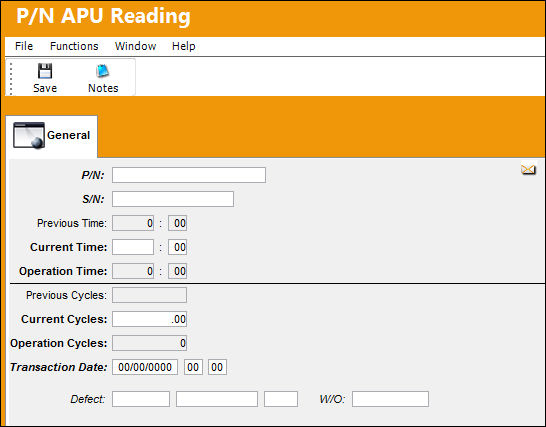This screenshot has height=427, width=546.
Task: Click the W/O: label
Action: (x=332, y=399)
